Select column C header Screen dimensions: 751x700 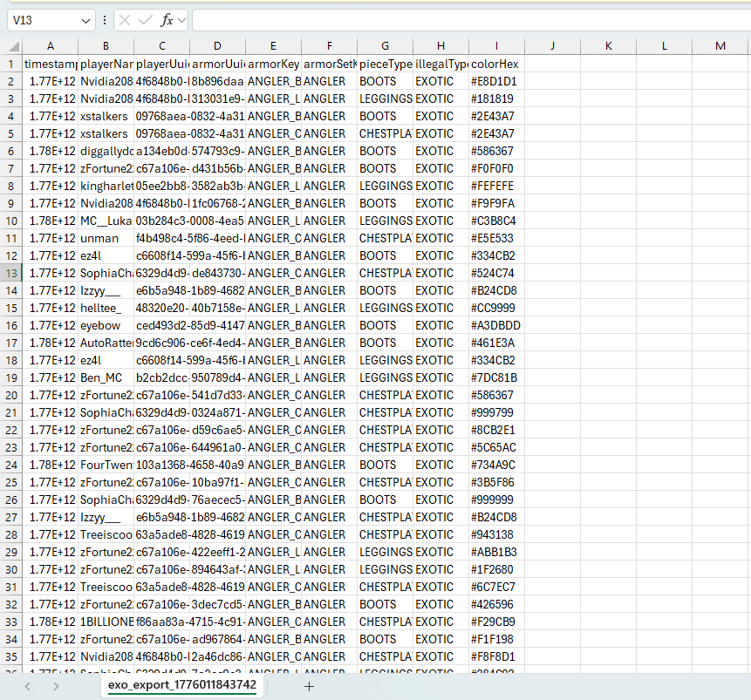[x=162, y=46]
